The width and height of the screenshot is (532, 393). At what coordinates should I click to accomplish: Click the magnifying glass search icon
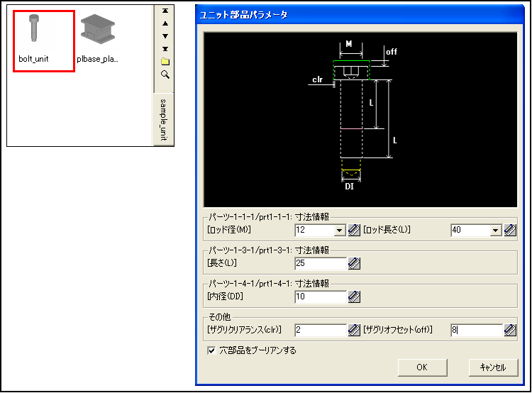(x=165, y=74)
